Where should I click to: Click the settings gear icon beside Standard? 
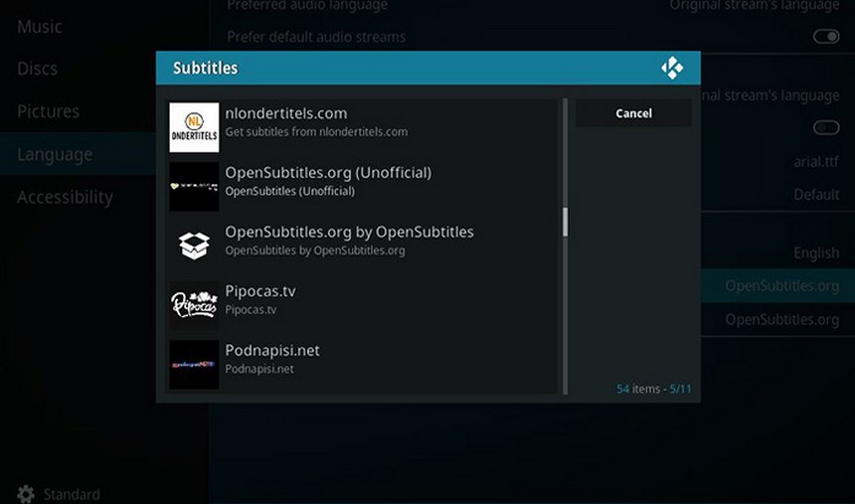point(26,494)
